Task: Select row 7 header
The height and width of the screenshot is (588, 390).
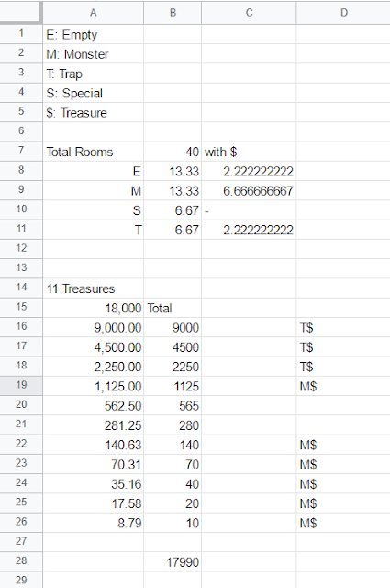Action: pyautogui.click(x=21, y=151)
